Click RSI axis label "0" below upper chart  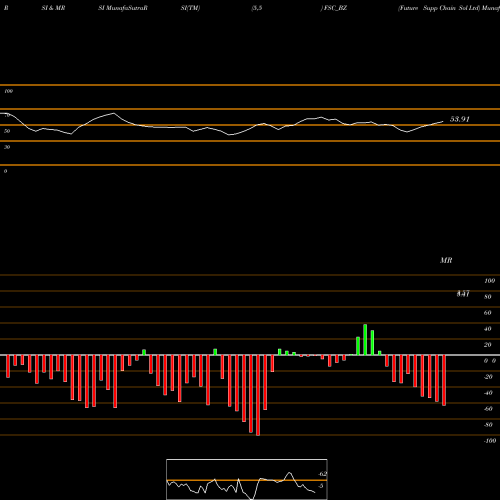click(5, 171)
